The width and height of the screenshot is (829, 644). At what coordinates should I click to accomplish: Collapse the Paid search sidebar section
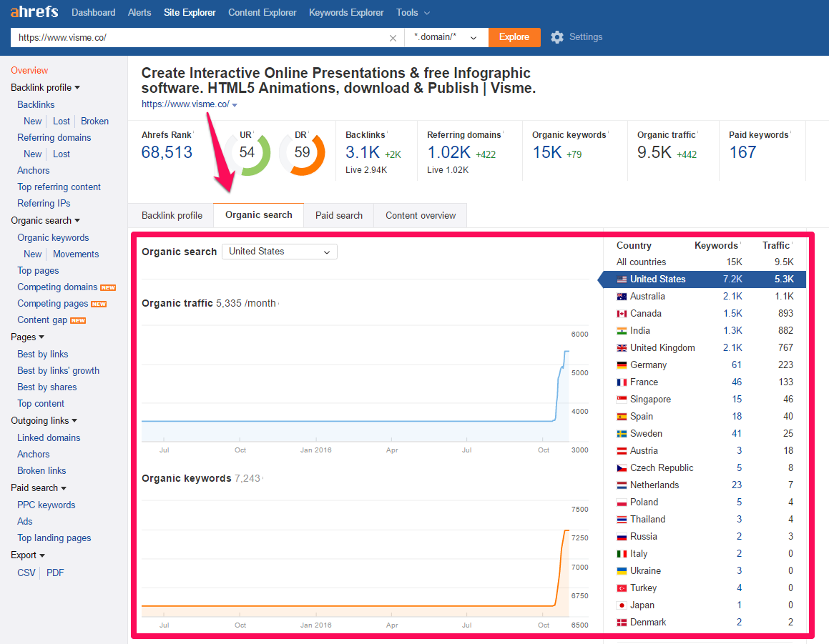pyautogui.click(x=39, y=487)
